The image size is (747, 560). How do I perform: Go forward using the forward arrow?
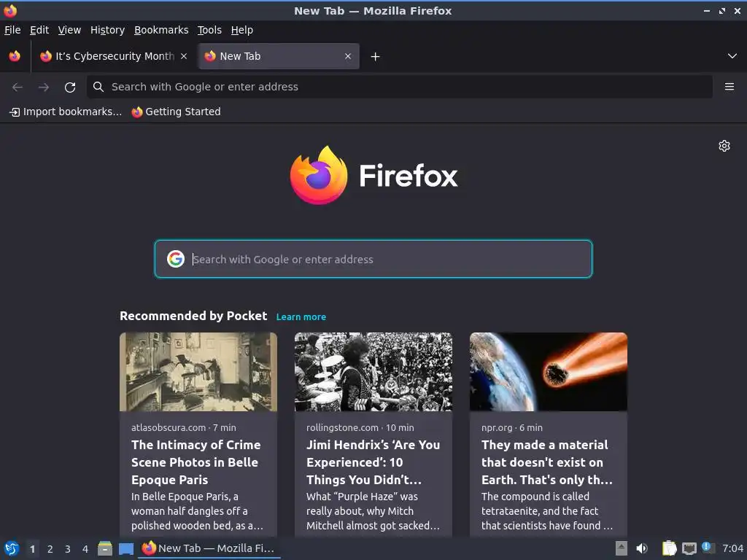click(44, 87)
